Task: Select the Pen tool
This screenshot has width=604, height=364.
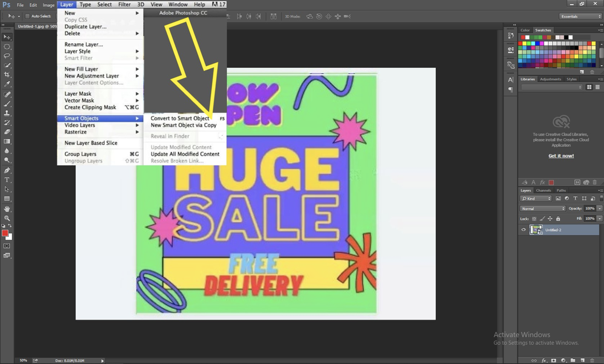Action: tap(7, 170)
